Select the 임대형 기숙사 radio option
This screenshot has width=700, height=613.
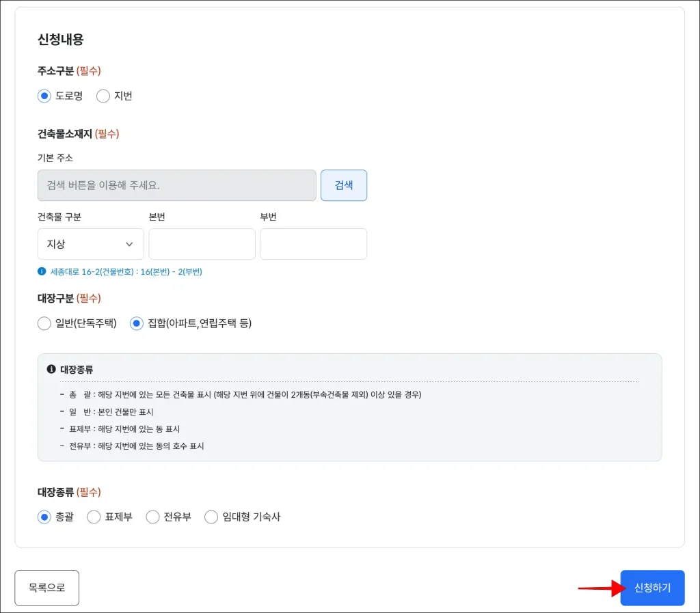[x=211, y=517]
